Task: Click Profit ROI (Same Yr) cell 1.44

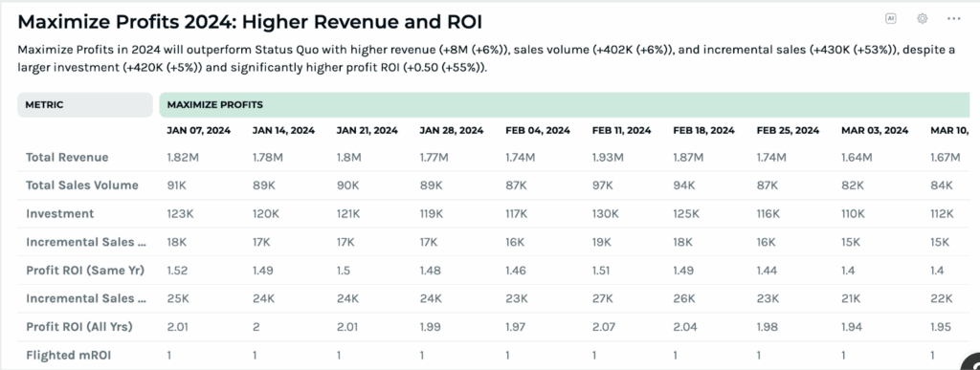Action: click(x=768, y=271)
